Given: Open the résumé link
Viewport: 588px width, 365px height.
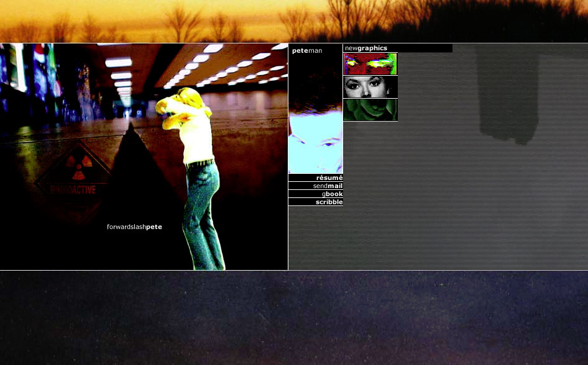Looking at the screenshot, I should pos(329,178).
